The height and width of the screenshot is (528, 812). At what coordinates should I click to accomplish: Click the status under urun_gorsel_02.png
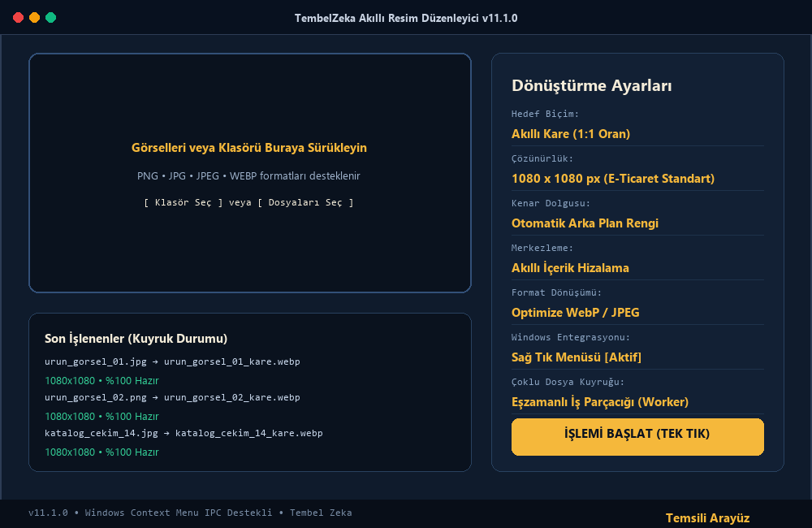[x=101, y=416]
